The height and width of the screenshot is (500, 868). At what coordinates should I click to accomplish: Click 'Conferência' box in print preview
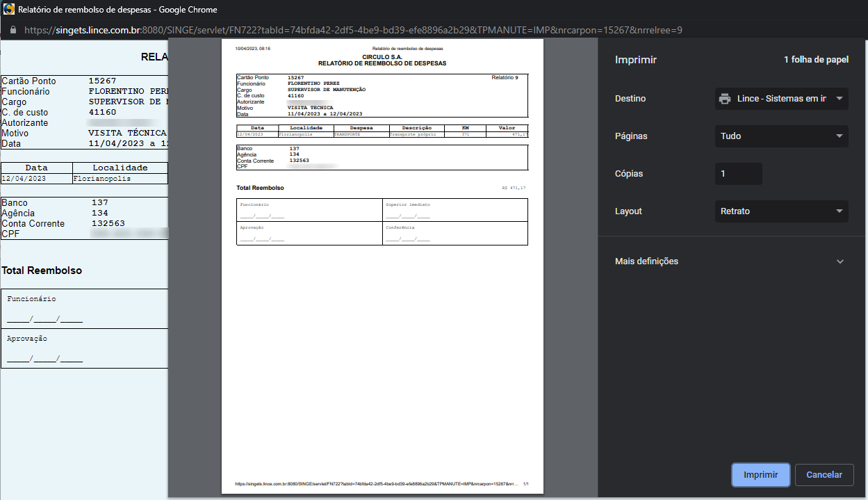455,233
